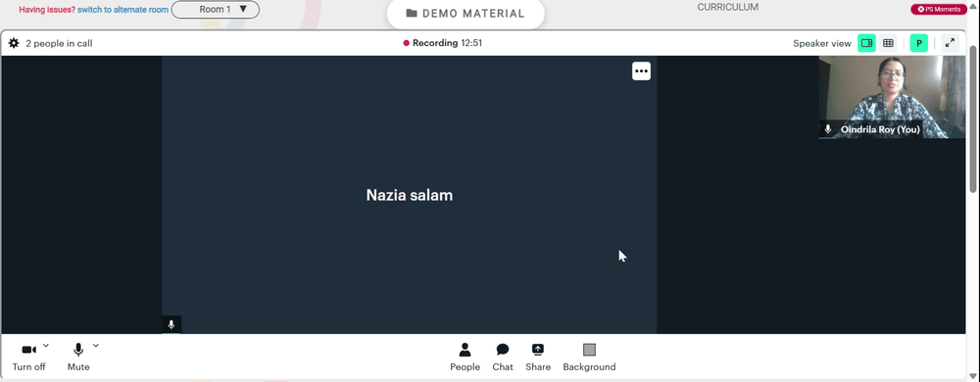Start screen Share

coord(538,358)
